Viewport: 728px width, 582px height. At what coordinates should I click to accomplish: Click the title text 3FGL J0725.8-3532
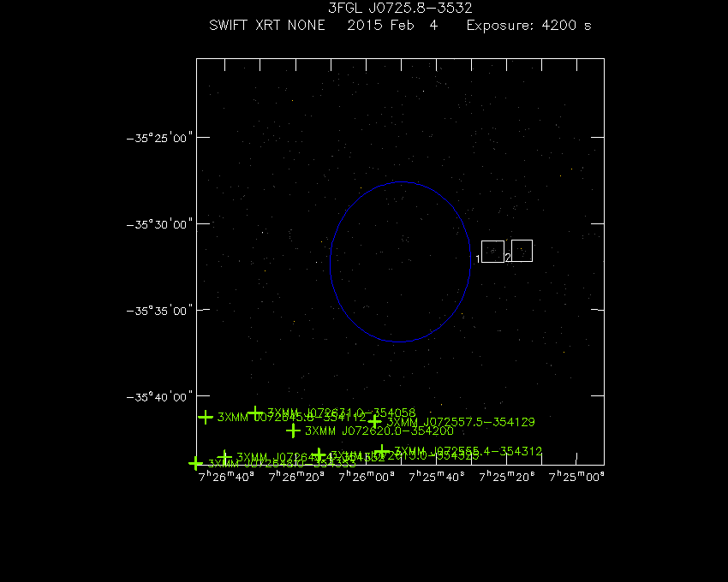[400, 8]
